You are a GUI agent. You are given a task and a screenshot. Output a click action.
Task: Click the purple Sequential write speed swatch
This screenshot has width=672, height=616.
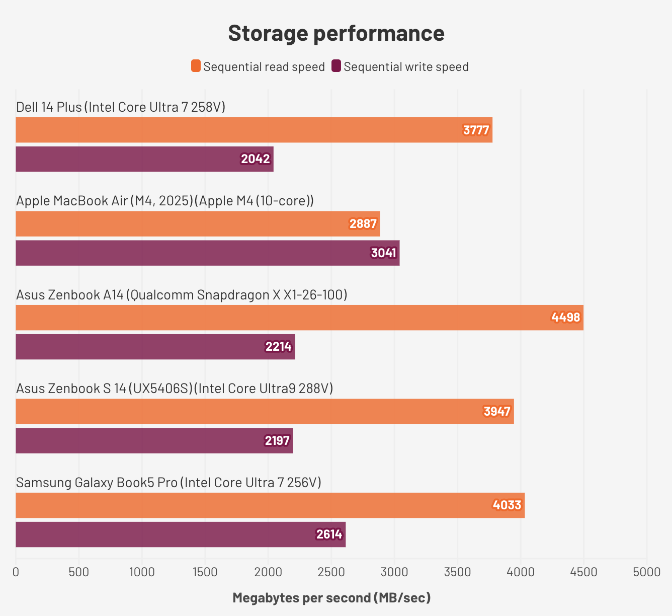tap(337, 66)
